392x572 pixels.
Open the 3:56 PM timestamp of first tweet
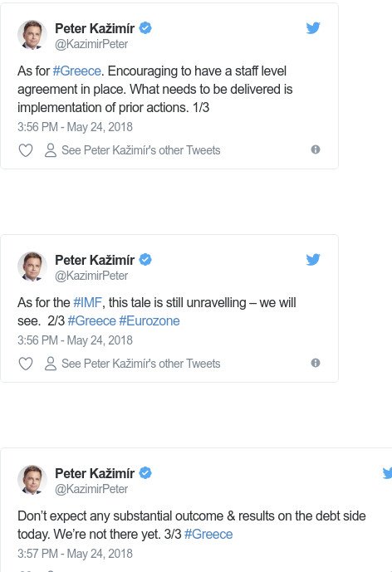[75, 127]
